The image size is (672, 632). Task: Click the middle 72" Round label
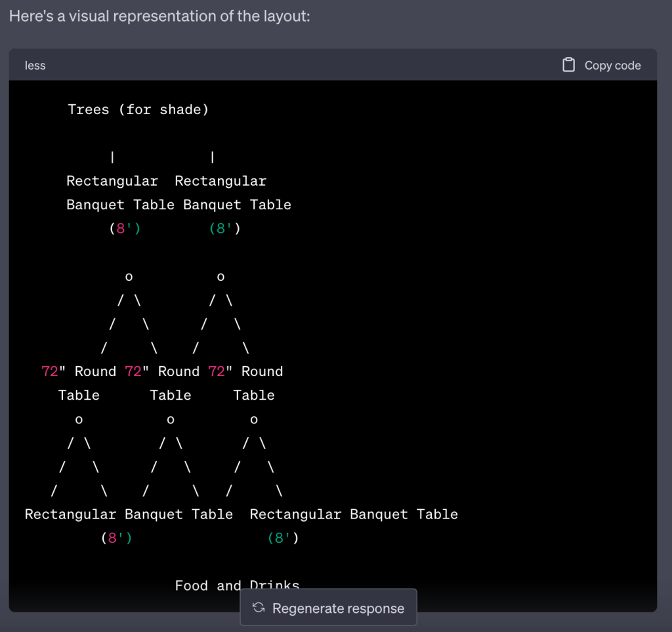(x=162, y=371)
